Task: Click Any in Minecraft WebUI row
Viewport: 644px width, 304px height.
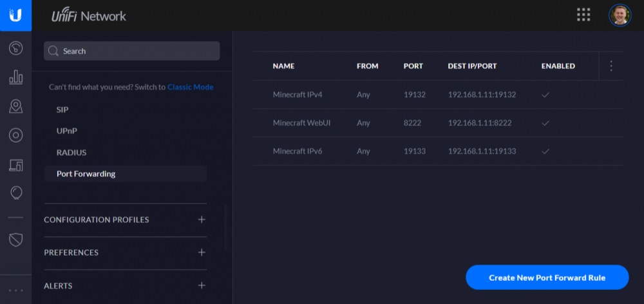Action: point(363,123)
